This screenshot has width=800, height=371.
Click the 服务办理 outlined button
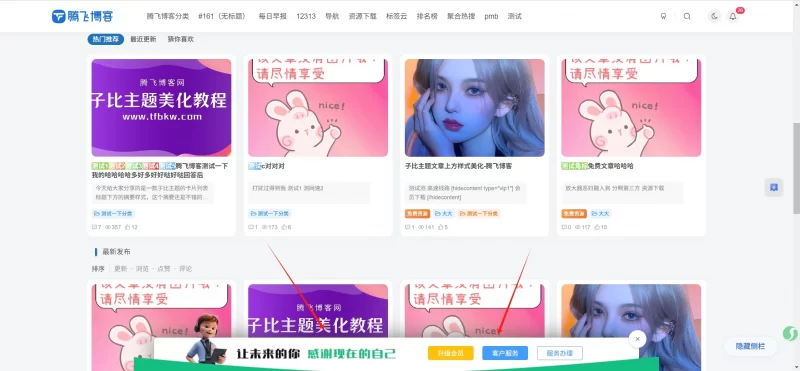pyautogui.click(x=560, y=353)
